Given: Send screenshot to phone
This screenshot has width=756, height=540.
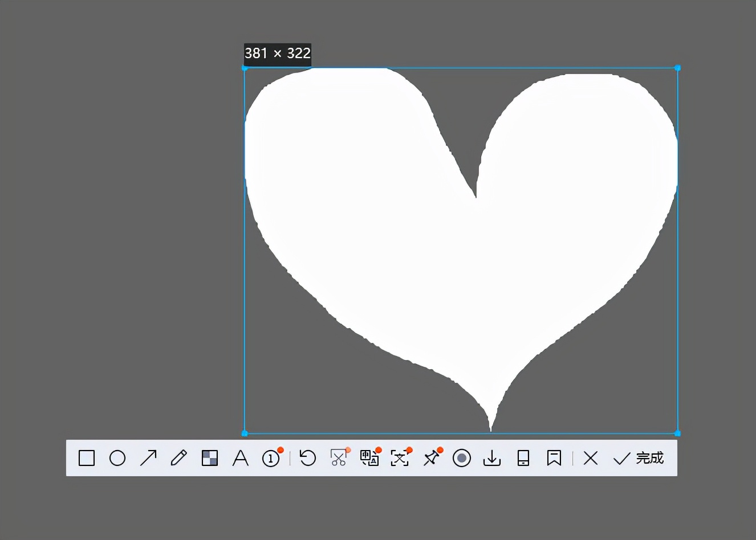Looking at the screenshot, I should point(523,458).
